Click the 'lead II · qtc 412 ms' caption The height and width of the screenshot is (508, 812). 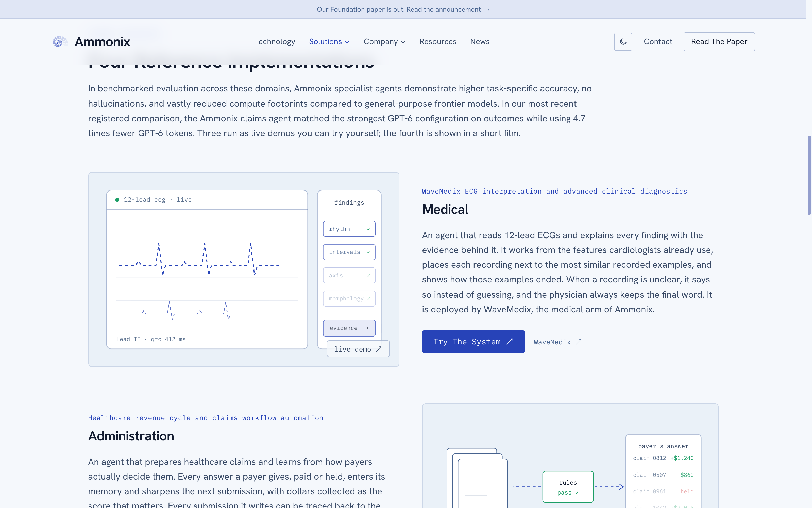(x=151, y=339)
